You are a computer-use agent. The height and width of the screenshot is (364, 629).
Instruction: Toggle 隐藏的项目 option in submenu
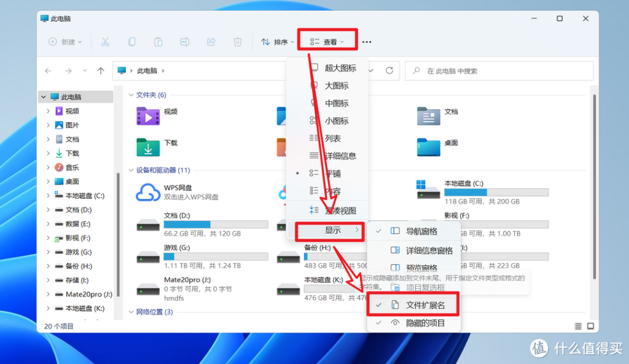(x=413, y=323)
